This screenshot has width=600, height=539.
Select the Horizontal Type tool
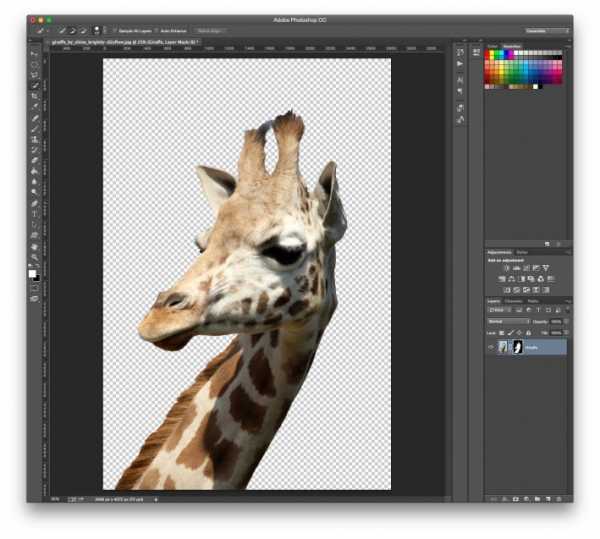pos(34,213)
